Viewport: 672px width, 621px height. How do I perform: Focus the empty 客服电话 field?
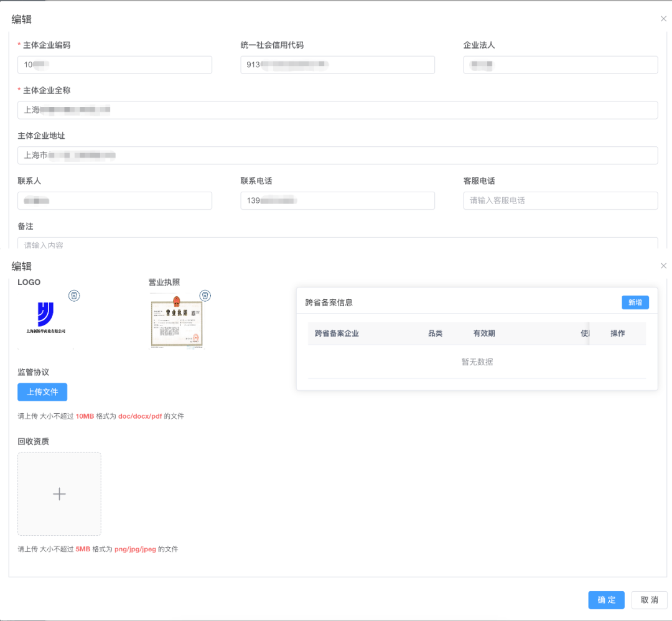click(x=561, y=200)
